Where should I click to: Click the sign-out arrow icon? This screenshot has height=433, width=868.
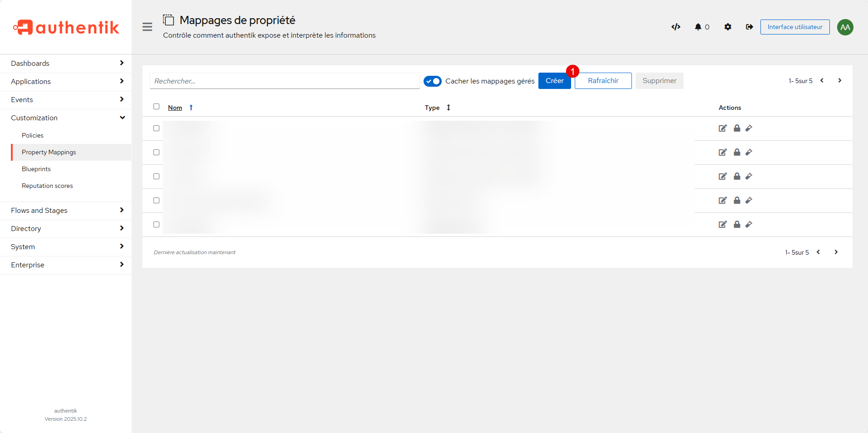click(x=749, y=27)
